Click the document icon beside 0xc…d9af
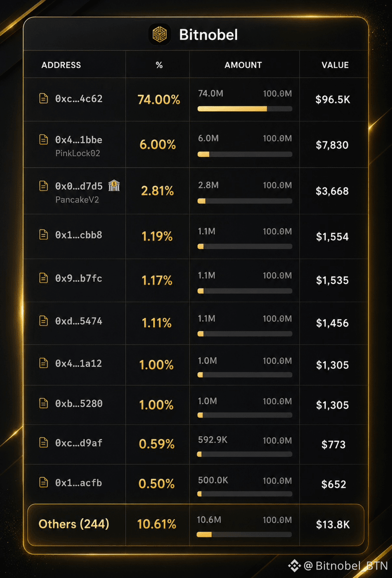 pyautogui.click(x=44, y=443)
